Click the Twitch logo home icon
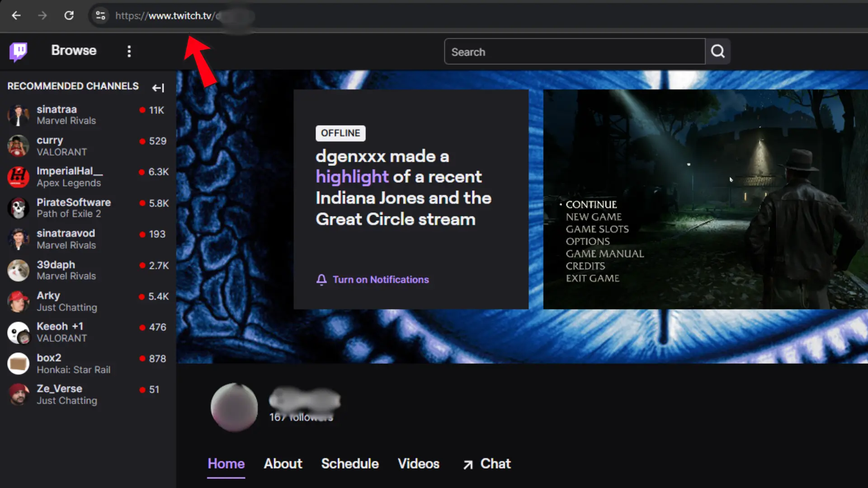Viewport: 868px width, 488px height. pos(18,52)
